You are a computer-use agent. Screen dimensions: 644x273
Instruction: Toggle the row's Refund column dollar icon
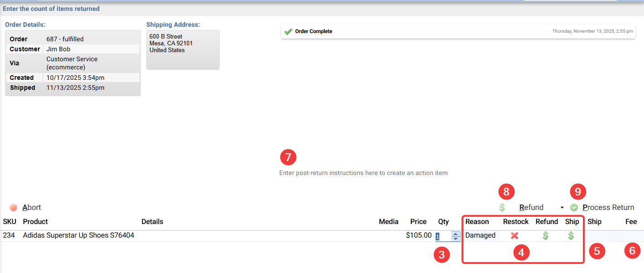click(x=546, y=235)
